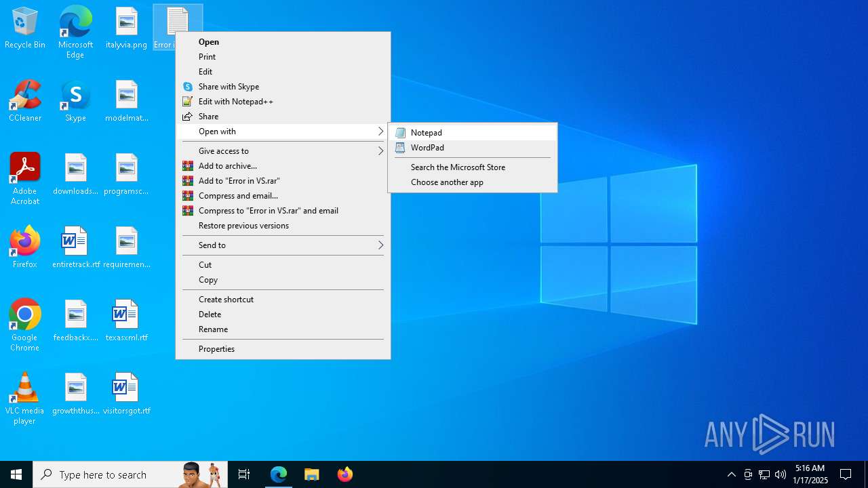This screenshot has width=868, height=488.
Task: Choose Edit in the context menu
Action: (x=283, y=72)
